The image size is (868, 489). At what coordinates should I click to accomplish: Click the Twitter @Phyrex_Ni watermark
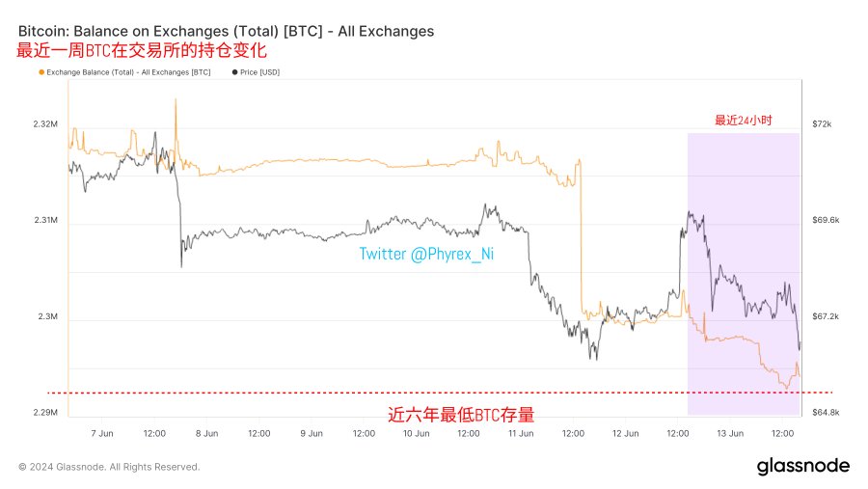click(426, 255)
